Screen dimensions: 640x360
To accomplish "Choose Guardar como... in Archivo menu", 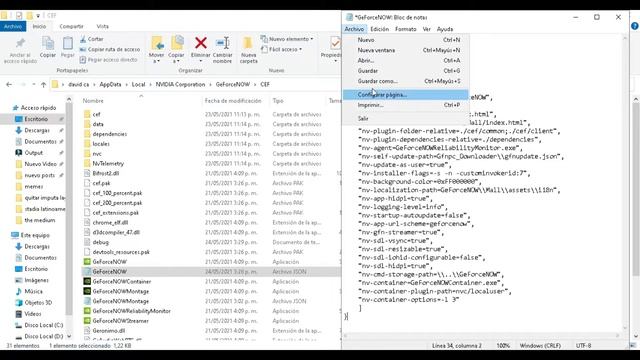I will pos(406,81).
